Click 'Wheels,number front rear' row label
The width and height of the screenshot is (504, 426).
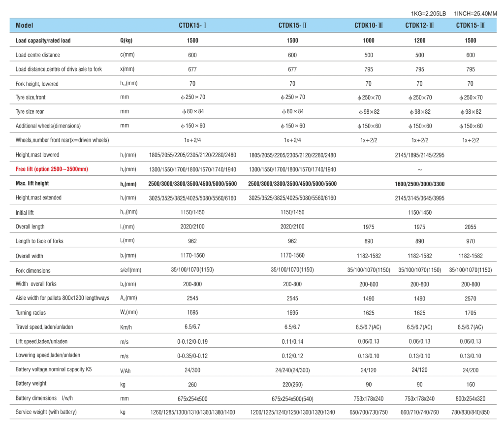(x=63, y=140)
